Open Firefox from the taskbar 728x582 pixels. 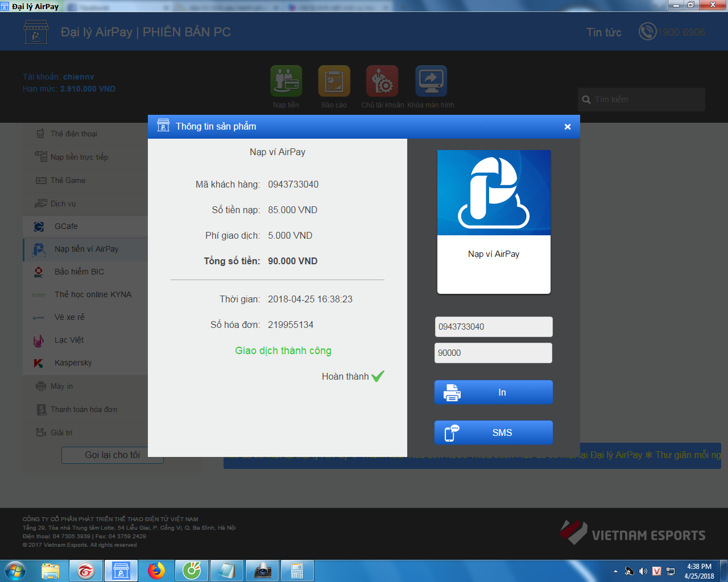tap(156, 571)
